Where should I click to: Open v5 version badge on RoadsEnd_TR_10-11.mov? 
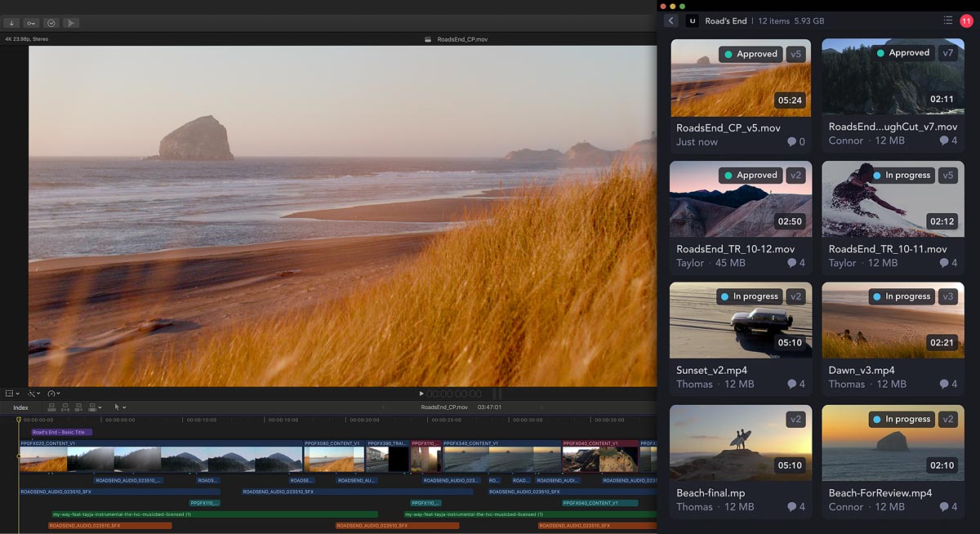point(947,175)
